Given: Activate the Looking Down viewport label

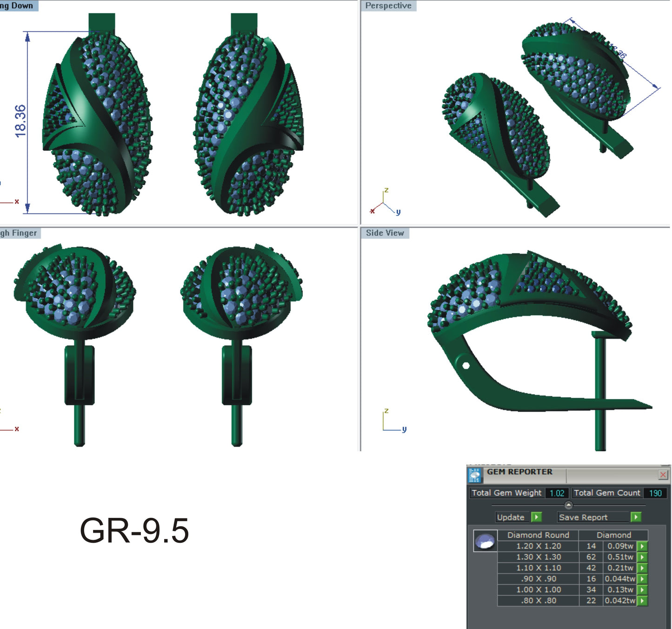Looking at the screenshot, I should click(19, 6).
